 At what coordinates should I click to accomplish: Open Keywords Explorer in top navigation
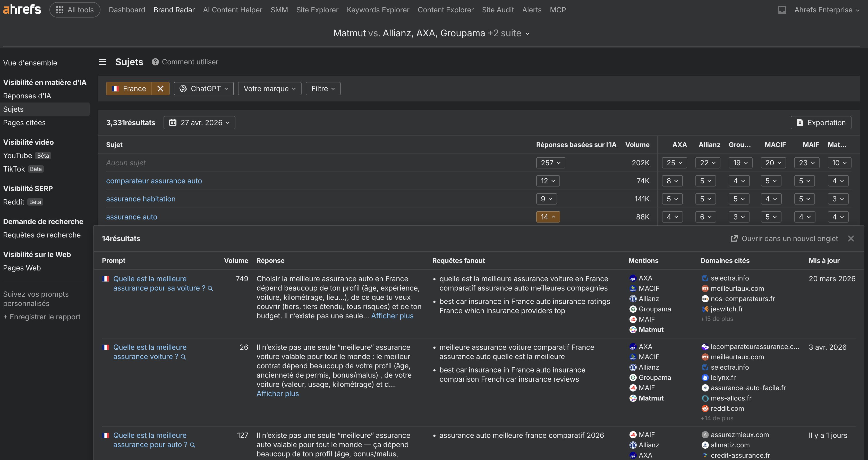(378, 10)
